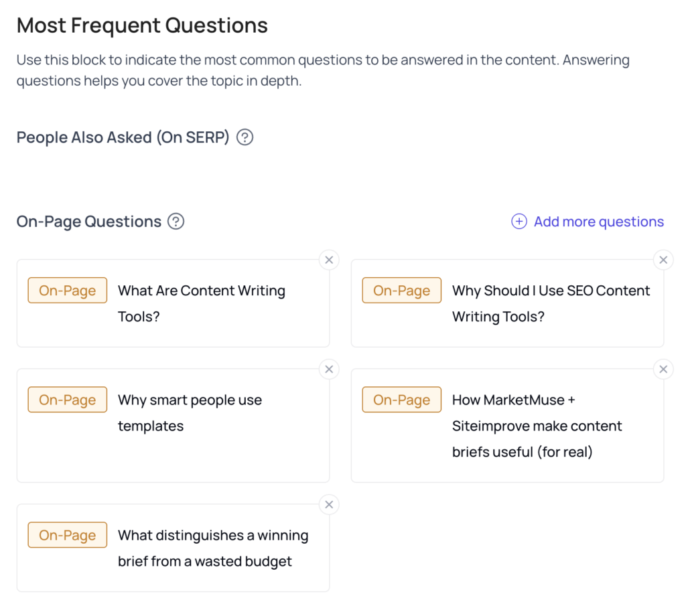
Task: Click the plus circle icon for adding questions
Action: tap(519, 221)
